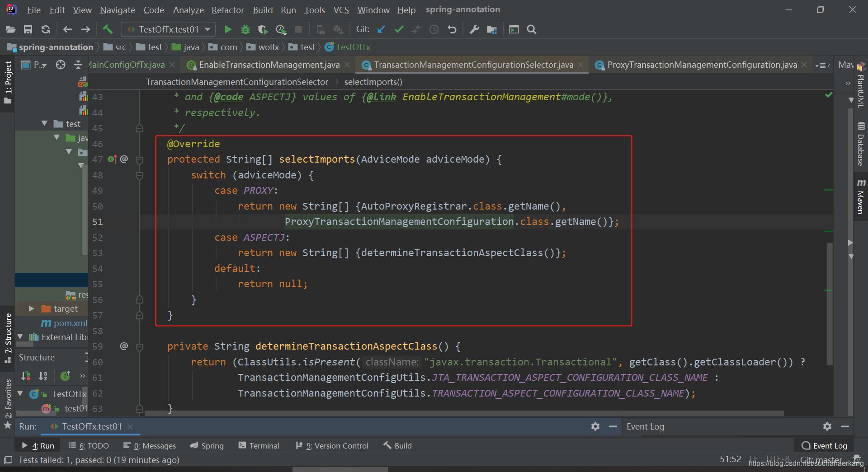
Task: Switch to EnableTransactionManagement.java tab
Action: (x=269, y=65)
